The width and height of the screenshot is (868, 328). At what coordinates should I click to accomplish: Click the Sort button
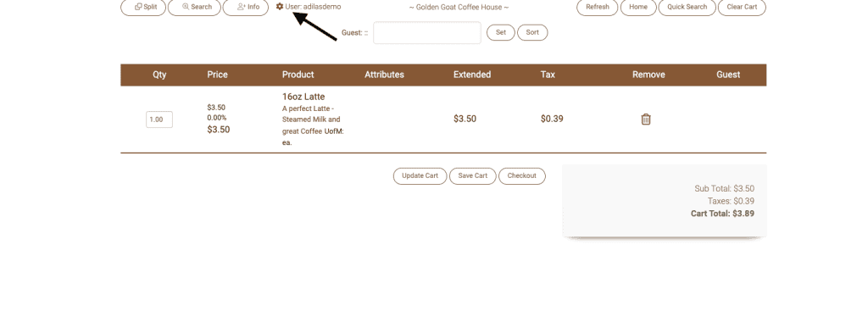pos(532,33)
